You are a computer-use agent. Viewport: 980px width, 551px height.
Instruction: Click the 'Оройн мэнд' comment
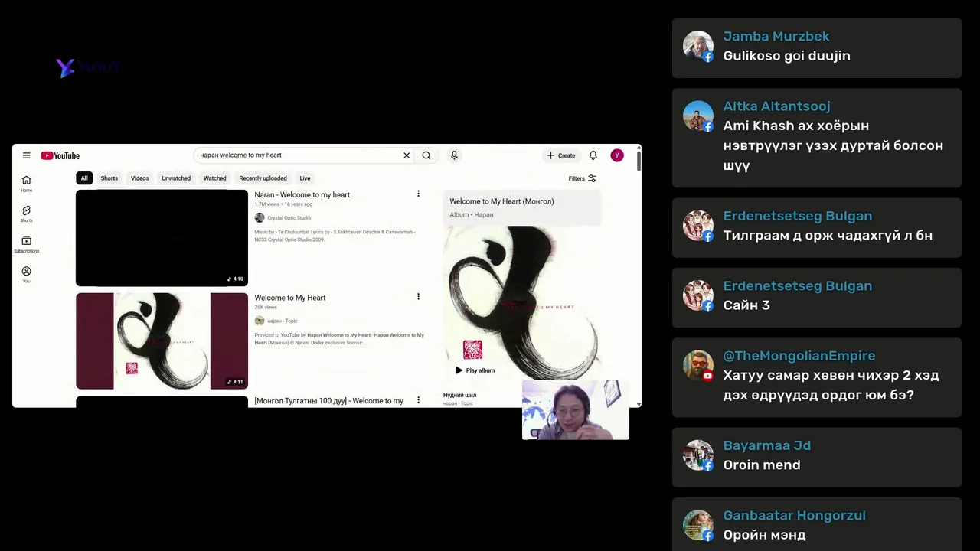coord(765,535)
